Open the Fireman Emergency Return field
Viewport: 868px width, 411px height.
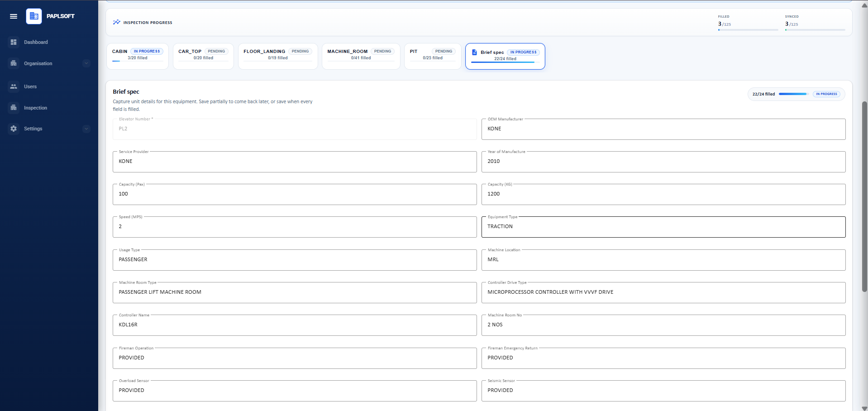click(663, 358)
